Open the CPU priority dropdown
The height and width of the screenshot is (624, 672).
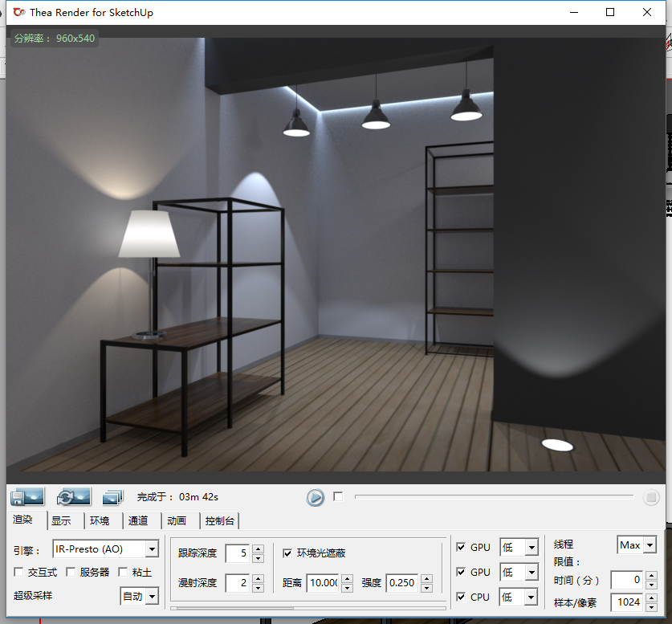[x=519, y=597]
